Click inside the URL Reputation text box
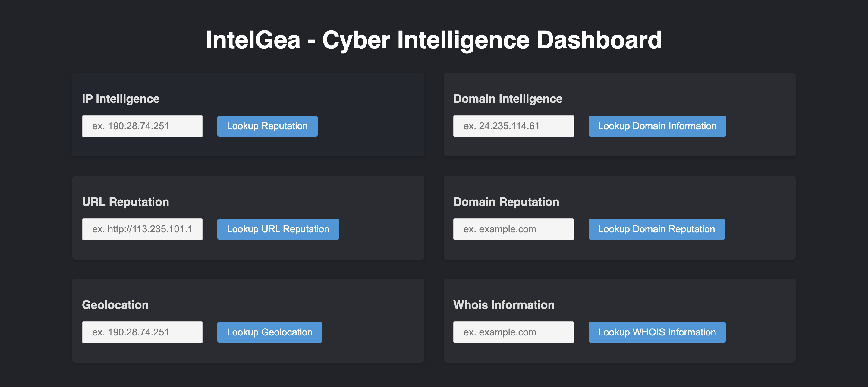The height and width of the screenshot is (387, 868). [x=142, y=229]
